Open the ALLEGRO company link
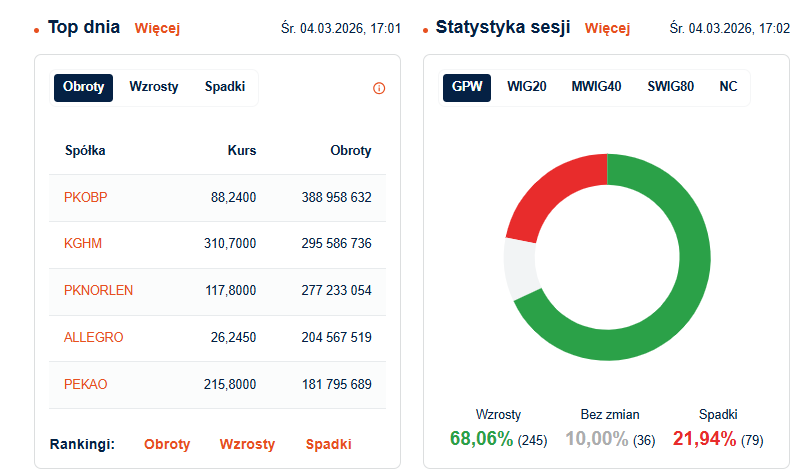Screen dimensions: 811x470 (x=94, y=338)
